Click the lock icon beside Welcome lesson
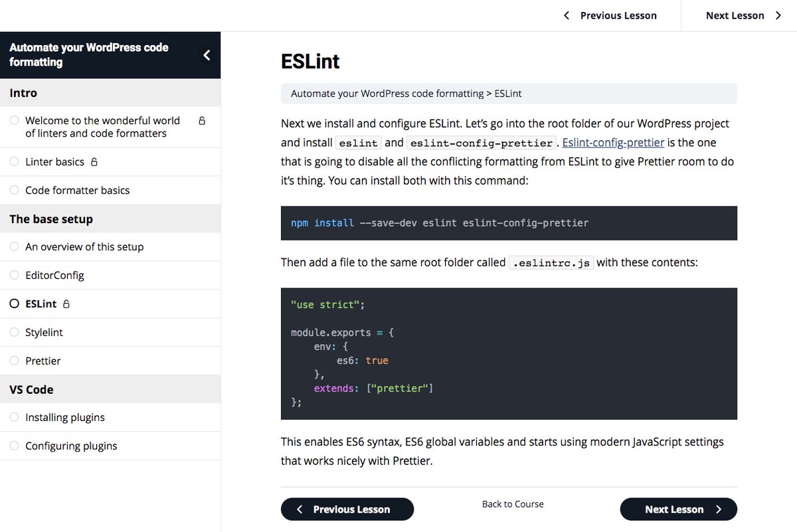This screenshot has height=532, width=797. pyautogui.click(x=202, y=121)
